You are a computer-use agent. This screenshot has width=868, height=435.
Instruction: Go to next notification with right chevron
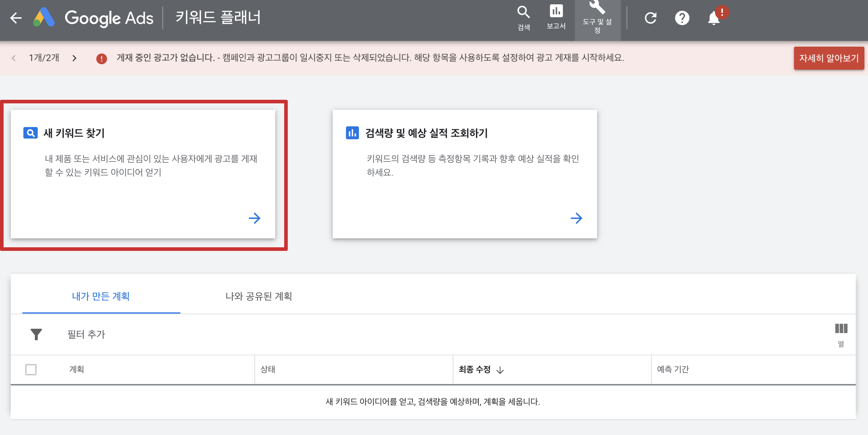pos(74,58)
